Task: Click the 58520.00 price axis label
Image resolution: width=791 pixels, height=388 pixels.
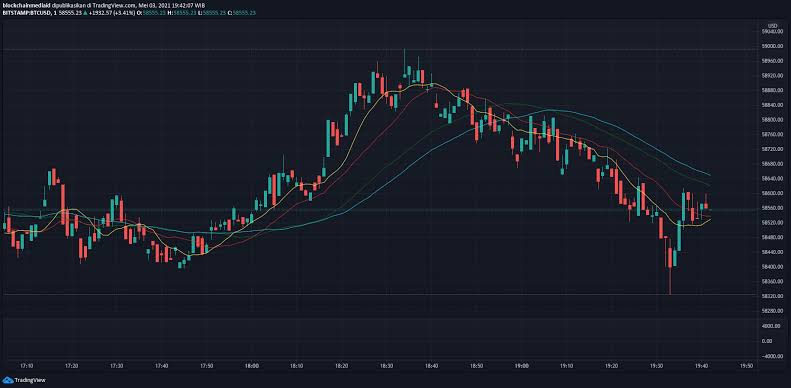Action: [x=771, y=223]
